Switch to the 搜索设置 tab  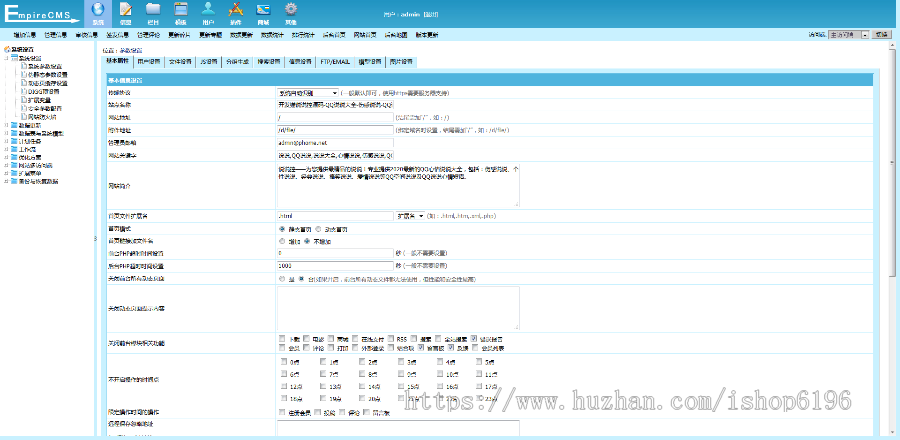pos(269,61)
